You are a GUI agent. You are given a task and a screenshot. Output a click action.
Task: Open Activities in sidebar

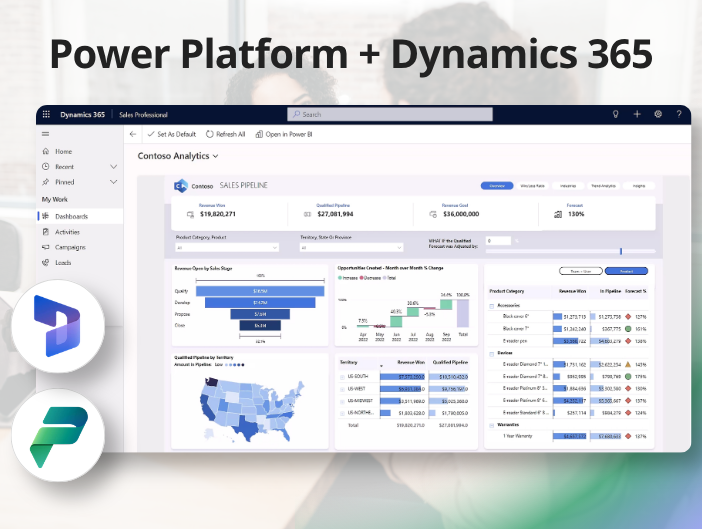(x=81, y=232)
